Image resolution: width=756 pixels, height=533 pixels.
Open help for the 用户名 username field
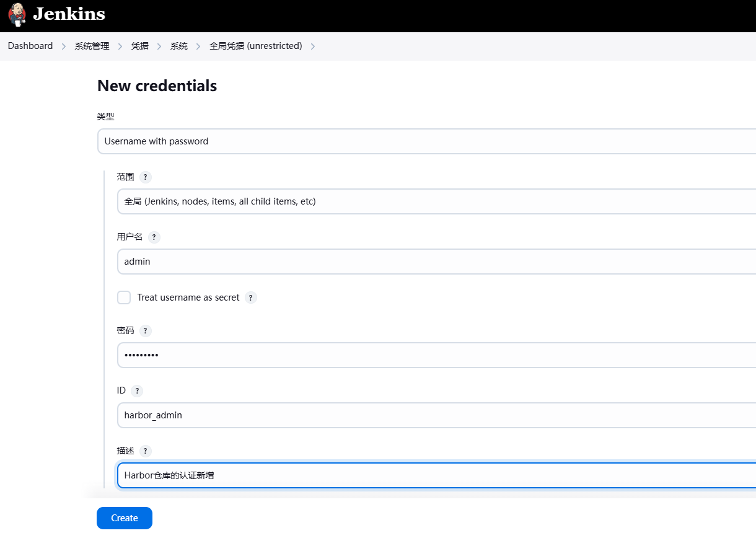154,237
